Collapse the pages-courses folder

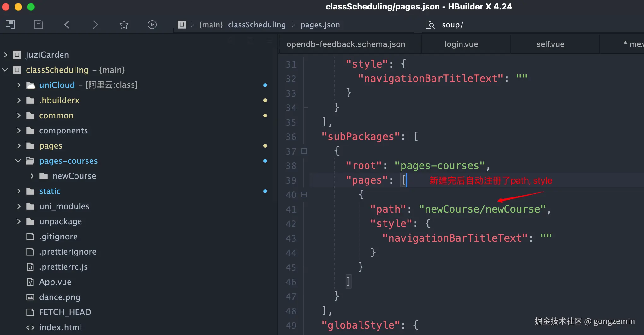click(18, 161)
